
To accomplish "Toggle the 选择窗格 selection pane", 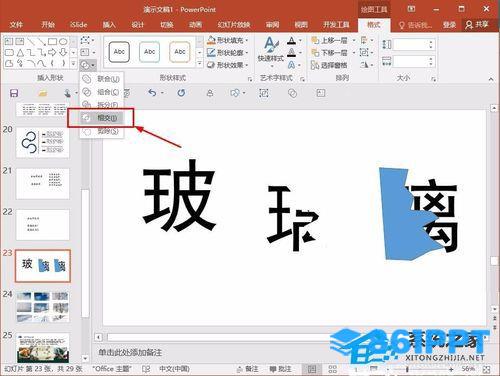I will pos(329,65).
